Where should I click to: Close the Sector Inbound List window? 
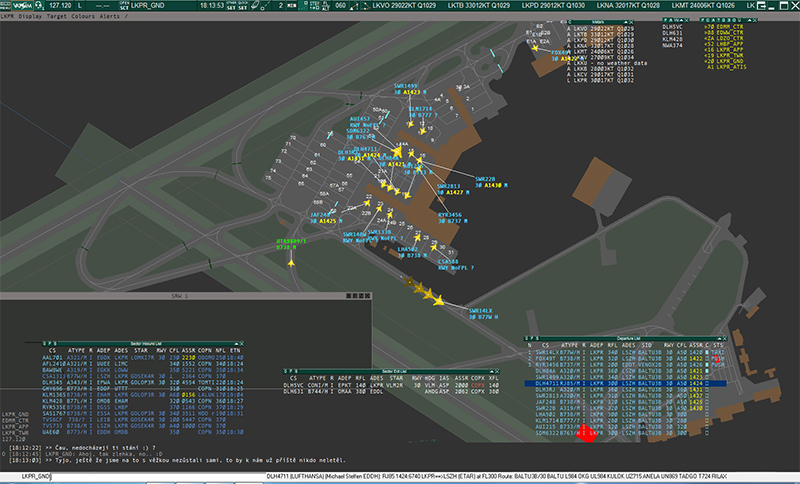(x=241, y=344)
